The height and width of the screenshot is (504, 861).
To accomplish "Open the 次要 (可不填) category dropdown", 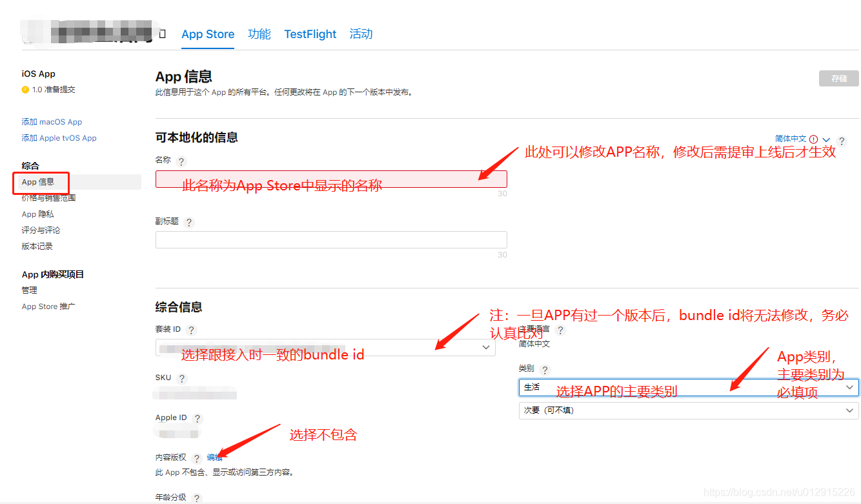I will [689, 410].
